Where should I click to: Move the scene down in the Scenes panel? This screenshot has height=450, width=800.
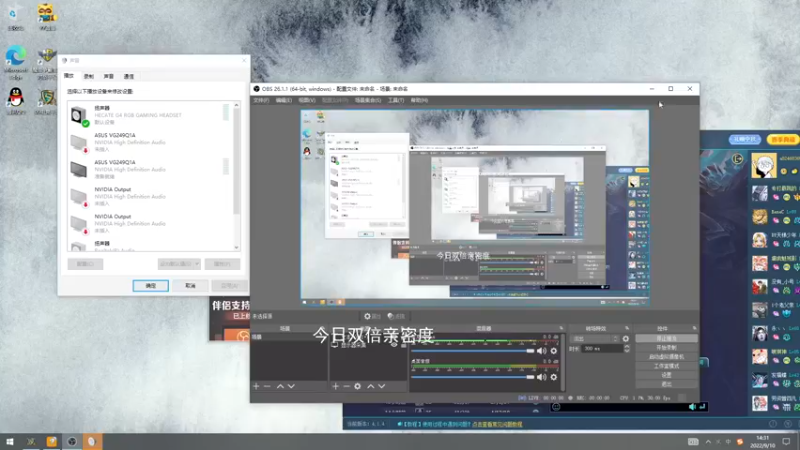[291, 386]
